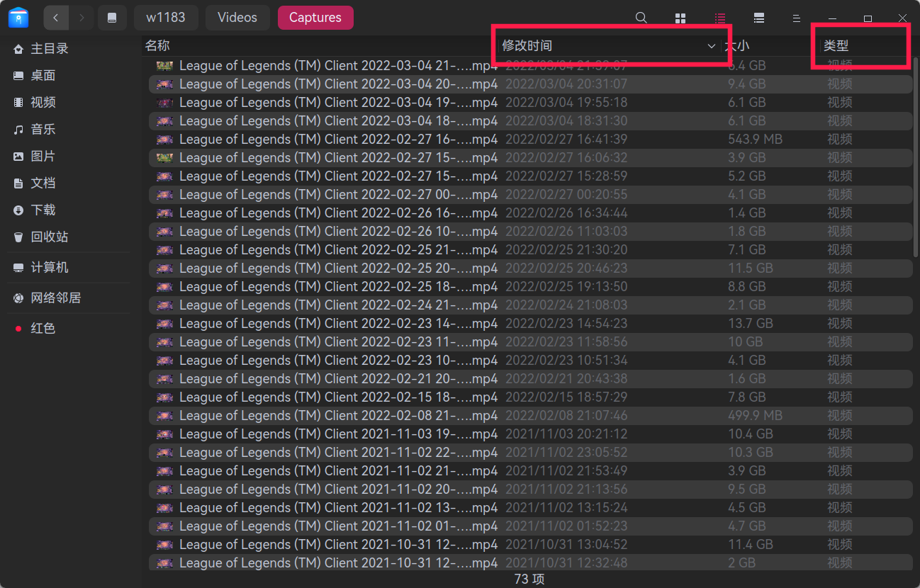Navigate to Videos in the breadcrumb
Image resolution: width=920 pixels, height=588 pixels.
click(x=237, y=18)
